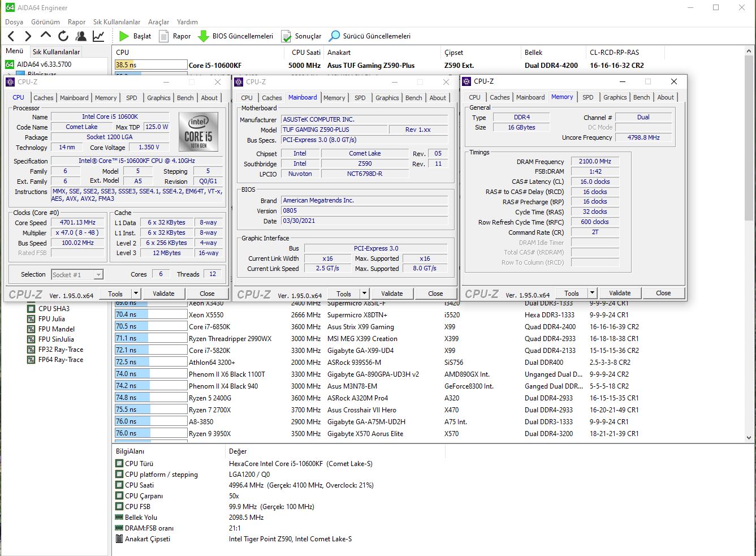Open the Dosya menu
This screenshot has height=556, width=756.
14,22
